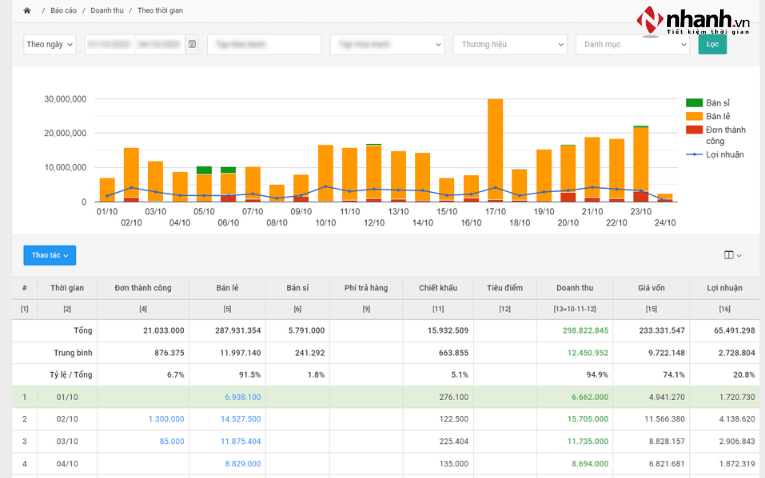The width and height of the screenshot is (765, 478).
Task: Click the home icon in breadcrumb
Action: click(27, 10)
